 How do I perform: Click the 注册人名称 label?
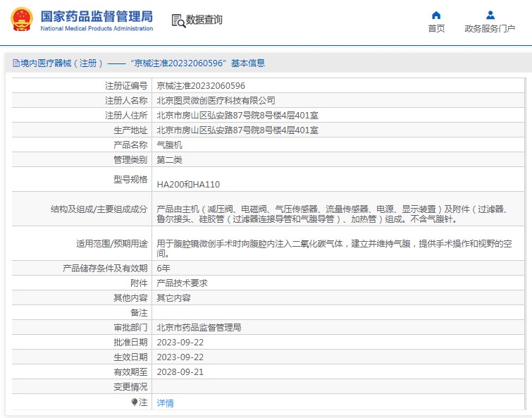(126, 100)
